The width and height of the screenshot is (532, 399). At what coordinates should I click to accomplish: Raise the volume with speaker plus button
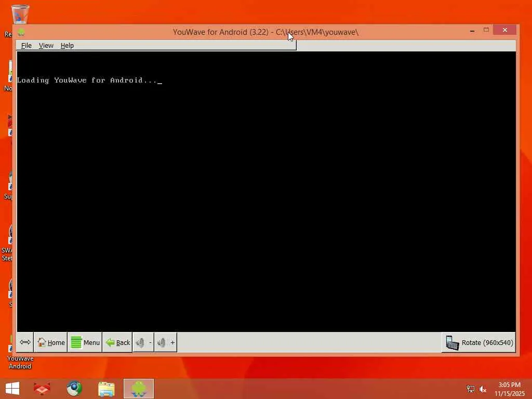pyautogui.click(x=166, y=342)
